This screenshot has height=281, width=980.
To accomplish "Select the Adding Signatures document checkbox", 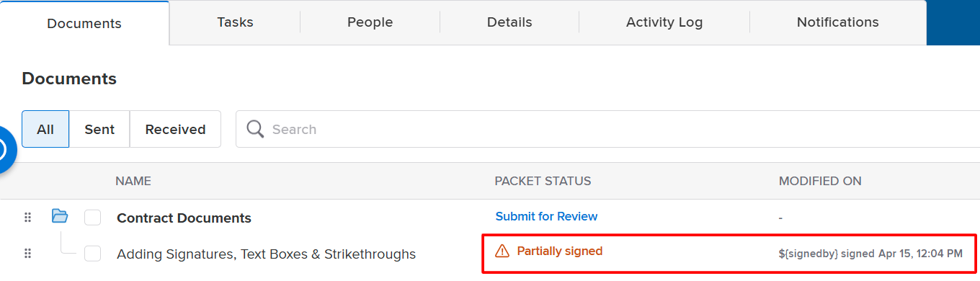I will click(92, 254).
